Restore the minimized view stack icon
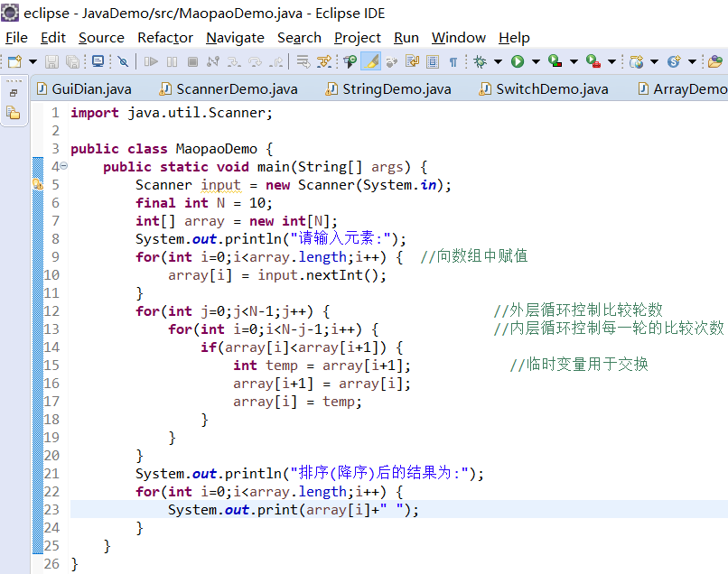 [x=14, y=93]
